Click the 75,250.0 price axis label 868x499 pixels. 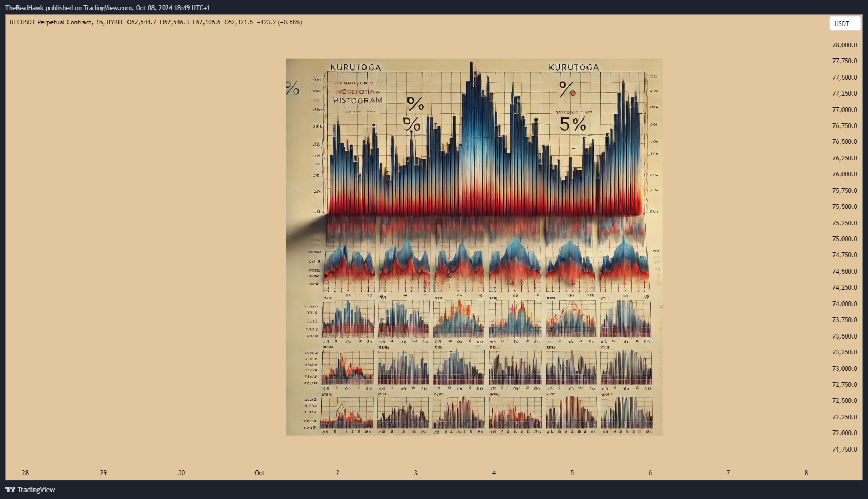click(x=845, y=223)
